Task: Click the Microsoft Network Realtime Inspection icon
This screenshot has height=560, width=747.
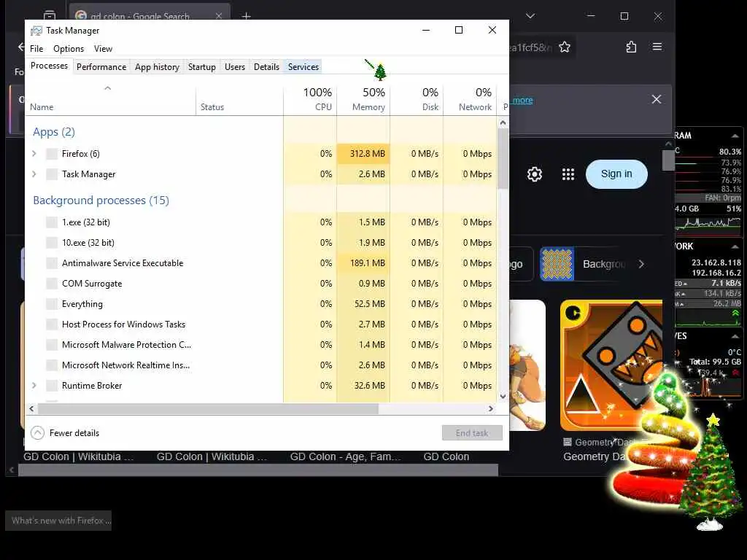Action: point(52,366)
